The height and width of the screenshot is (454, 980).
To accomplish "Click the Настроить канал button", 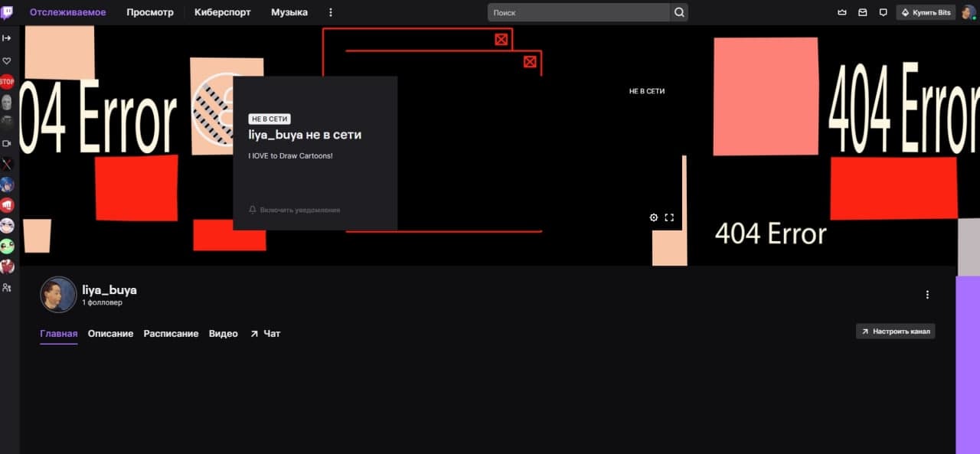I will pyautogui.click(x=895, y=332).
